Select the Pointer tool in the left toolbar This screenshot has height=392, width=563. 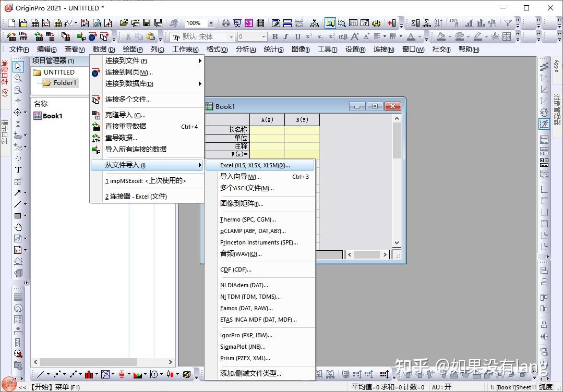pyautogui.click(x=18, y=66)
